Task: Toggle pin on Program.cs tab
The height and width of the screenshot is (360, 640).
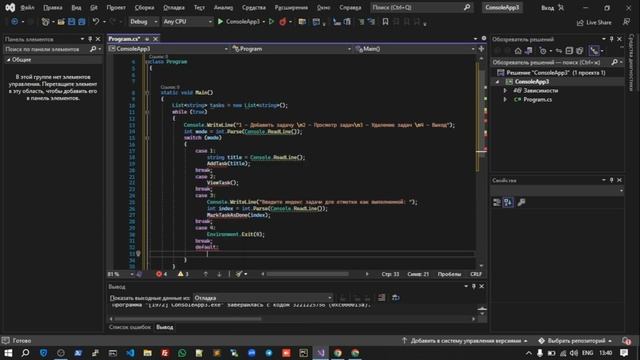Action: tap(147, 39)
